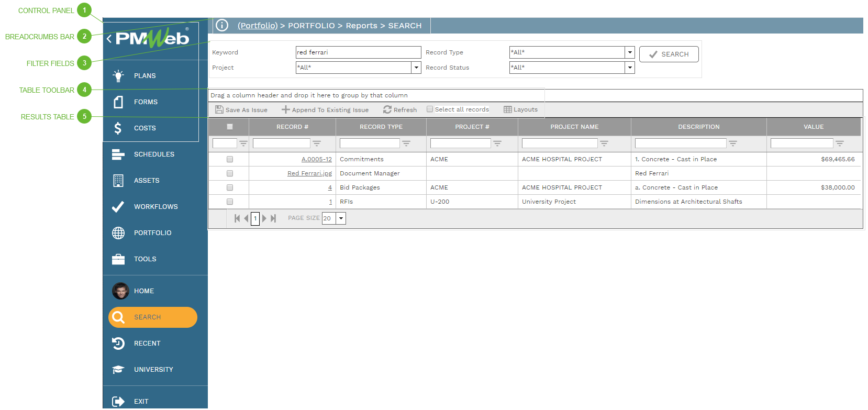
Task: Enable the Select all records checkbox
Action: click(430, 109)
